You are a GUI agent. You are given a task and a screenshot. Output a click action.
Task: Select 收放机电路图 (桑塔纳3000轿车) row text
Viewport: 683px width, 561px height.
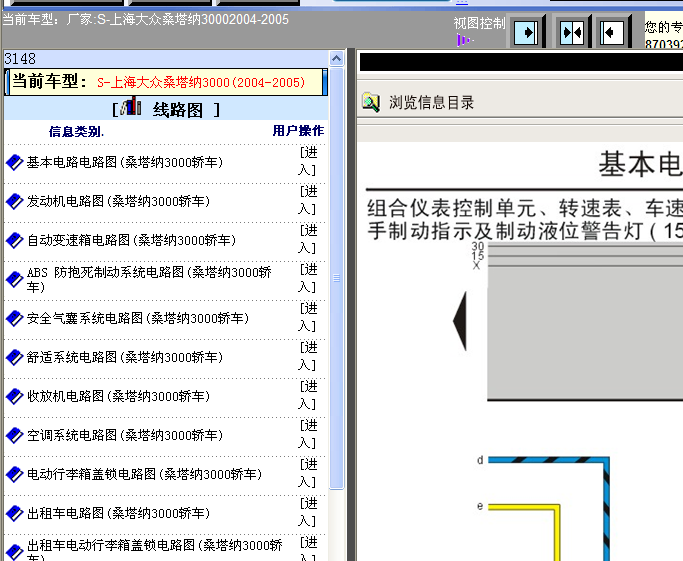pos(118,396)
